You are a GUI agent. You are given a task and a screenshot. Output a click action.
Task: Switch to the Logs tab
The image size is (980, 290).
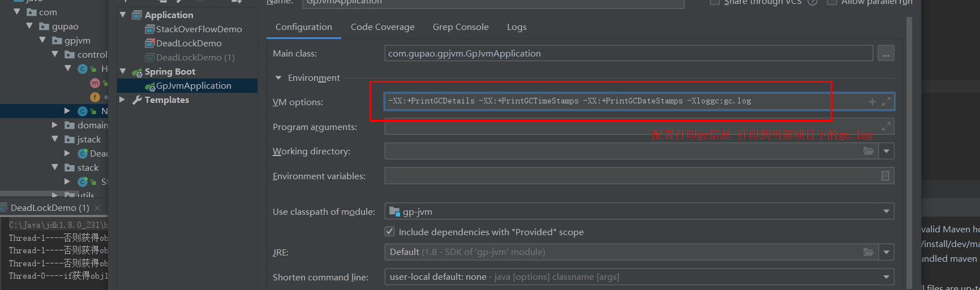point(517,27)
